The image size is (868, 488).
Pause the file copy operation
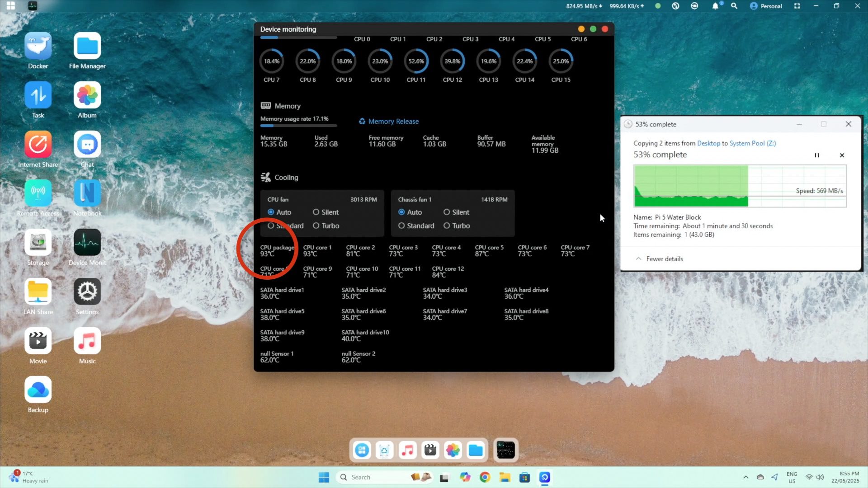pyautogui.click(x=817, y=155)
